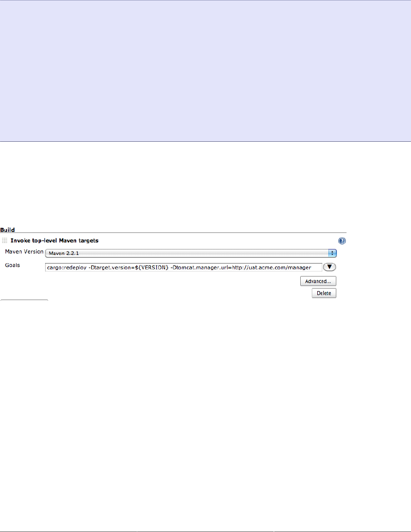Select the Invoke top-level Maven targets title
The width and height of the screenshot is (411, 532).
[x=54, y=240]
